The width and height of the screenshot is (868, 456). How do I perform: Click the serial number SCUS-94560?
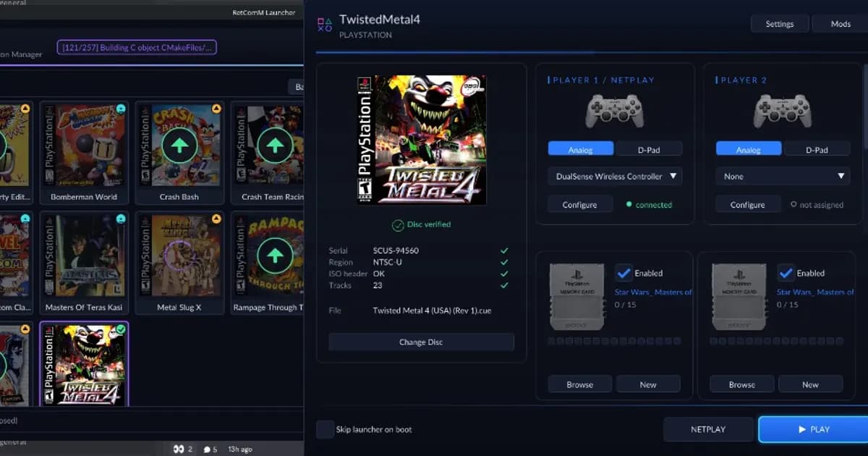point(396,250)
